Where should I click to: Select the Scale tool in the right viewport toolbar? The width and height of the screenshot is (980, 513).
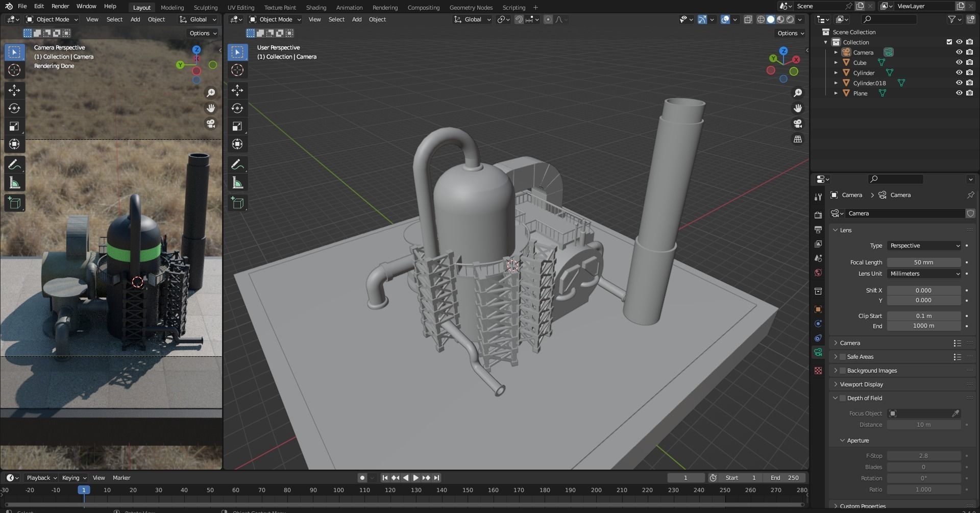(237, 126)
